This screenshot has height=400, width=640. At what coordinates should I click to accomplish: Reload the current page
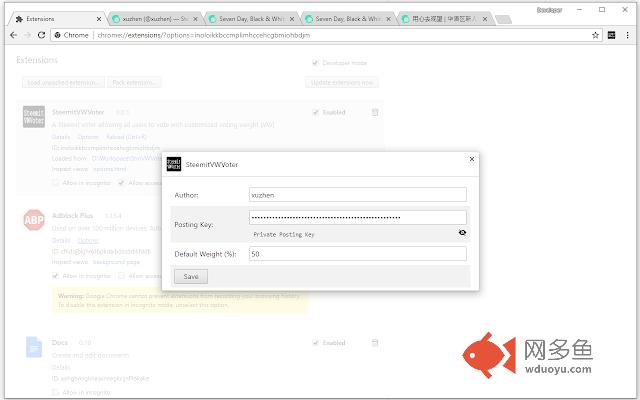point(41,35)
